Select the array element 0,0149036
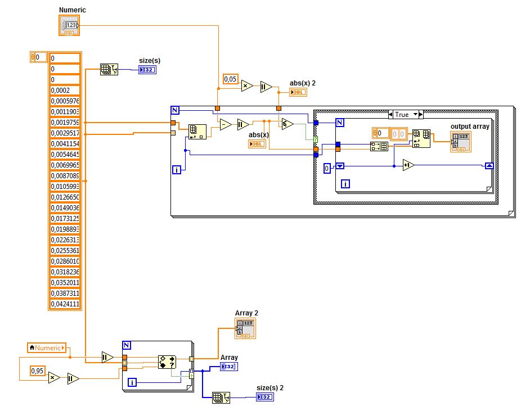This screenshot has width=530, height=420. click(x=65, y=208)
